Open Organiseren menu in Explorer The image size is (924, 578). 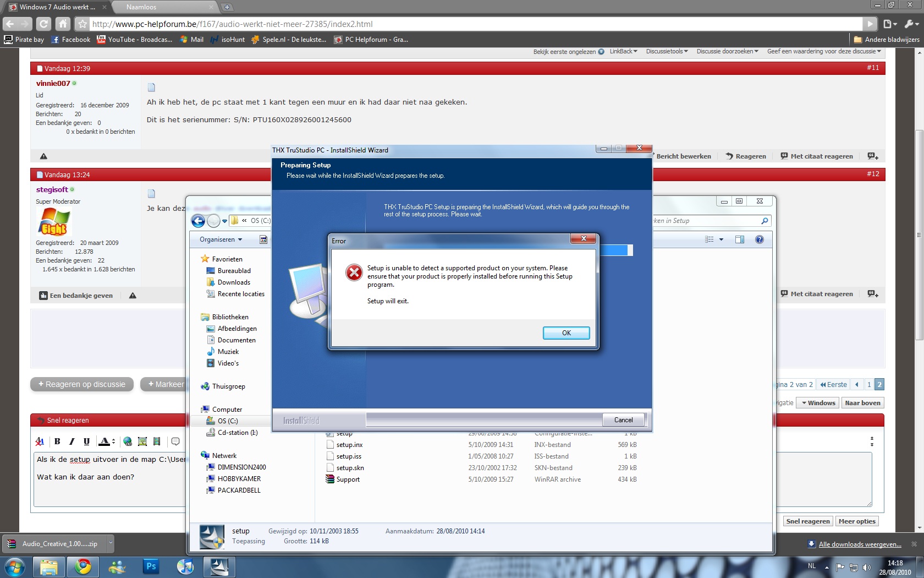click(221, 239)
